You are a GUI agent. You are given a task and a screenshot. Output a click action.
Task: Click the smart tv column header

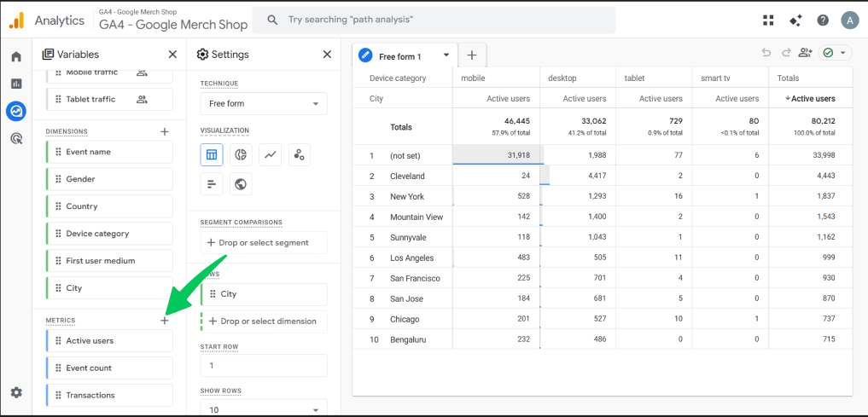point(715,78)
